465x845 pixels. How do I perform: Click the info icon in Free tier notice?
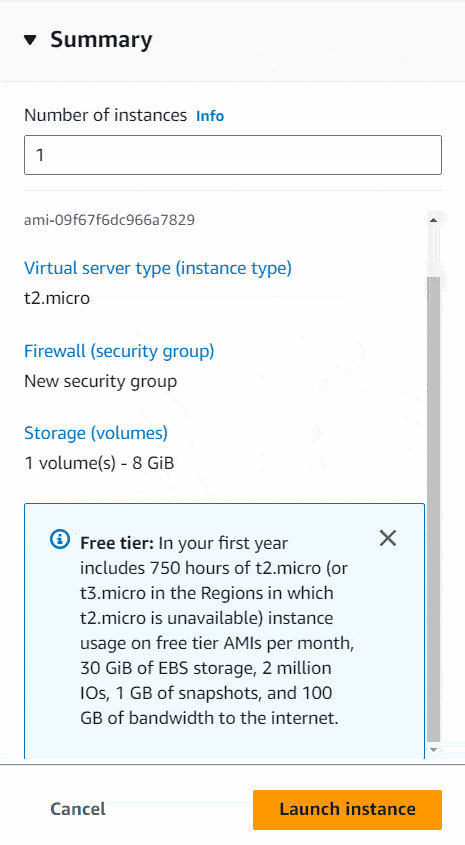coord(60,539)
